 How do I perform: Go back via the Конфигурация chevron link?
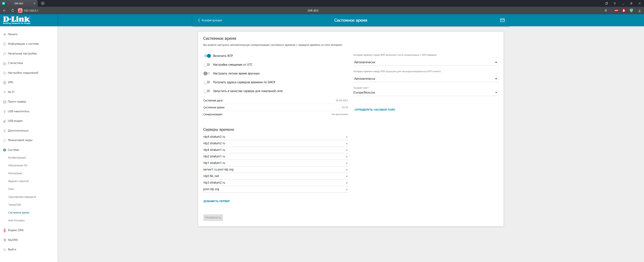210,20
